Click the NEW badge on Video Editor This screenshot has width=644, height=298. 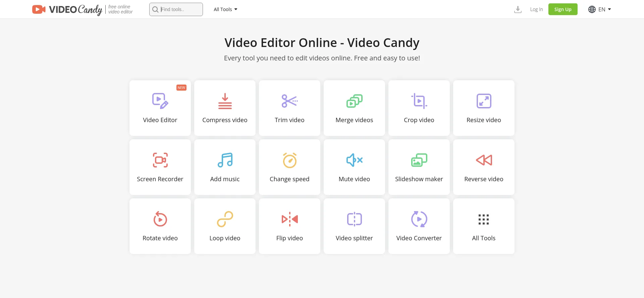pos(181,88)
